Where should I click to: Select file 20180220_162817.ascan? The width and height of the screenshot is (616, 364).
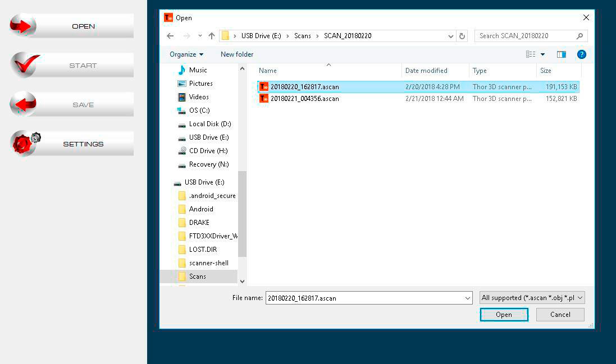(x=418, y=87)
